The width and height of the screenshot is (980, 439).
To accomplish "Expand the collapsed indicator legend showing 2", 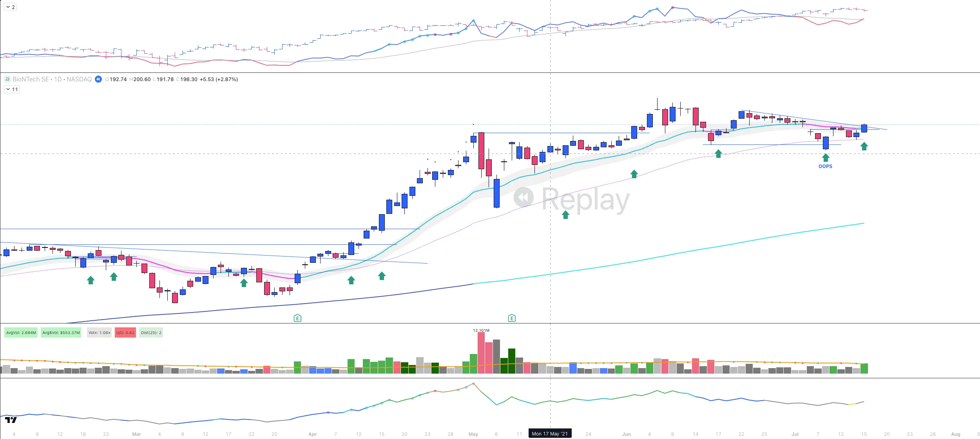I will [x=11, y=7].
